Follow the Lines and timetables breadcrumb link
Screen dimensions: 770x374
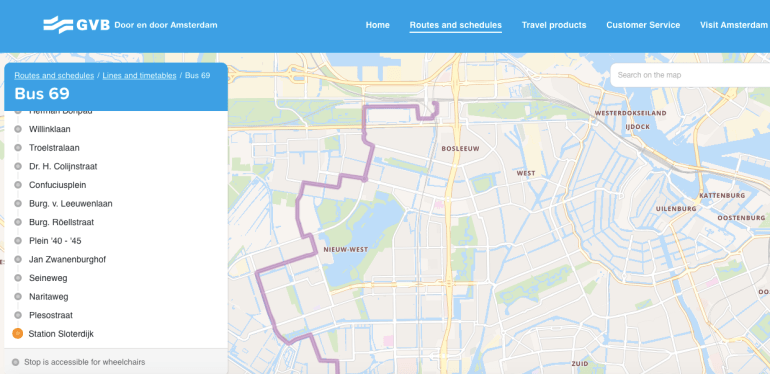coord(139,76)
